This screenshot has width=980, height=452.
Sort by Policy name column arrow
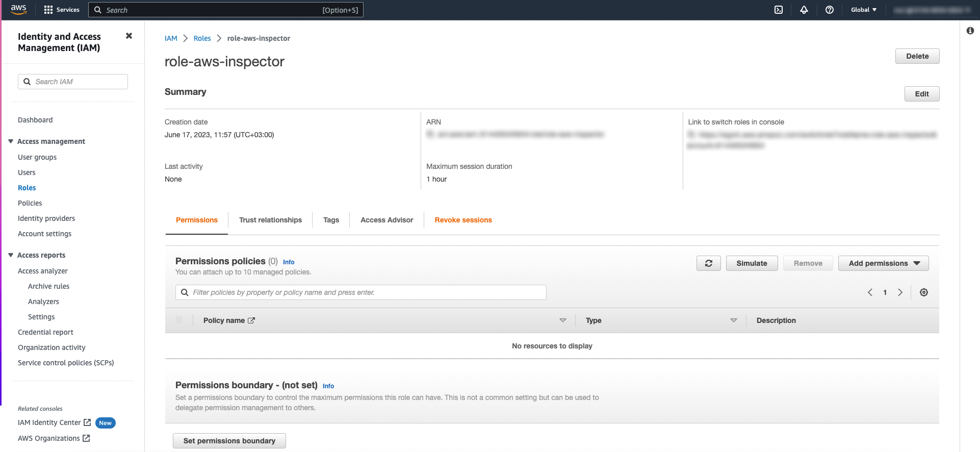(563, 320)
